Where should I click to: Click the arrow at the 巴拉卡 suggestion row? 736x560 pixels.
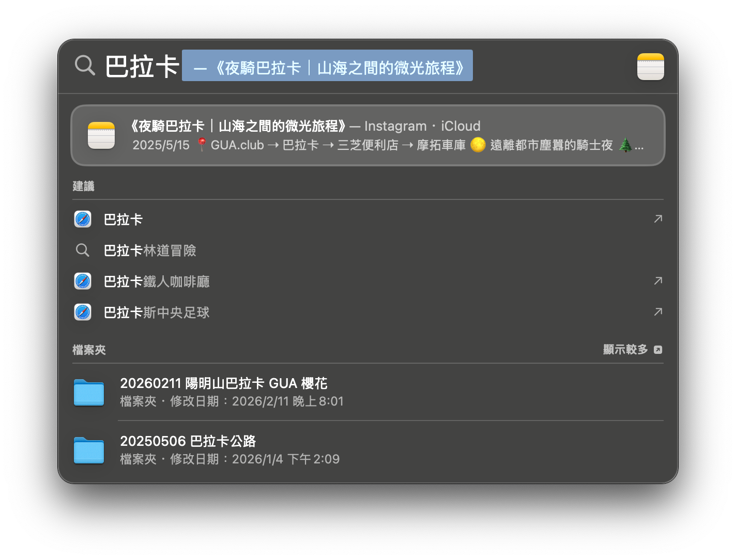tap(658, 219)
